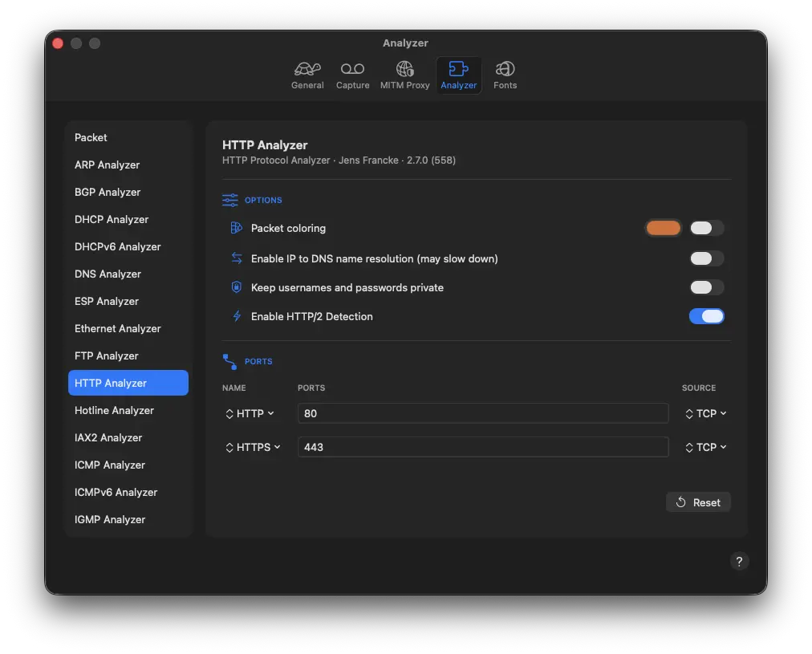This screenshot has height=654, width=812.
Task: Choose IAX2 Analyzer from the list
Action: (x=128, y=437)
